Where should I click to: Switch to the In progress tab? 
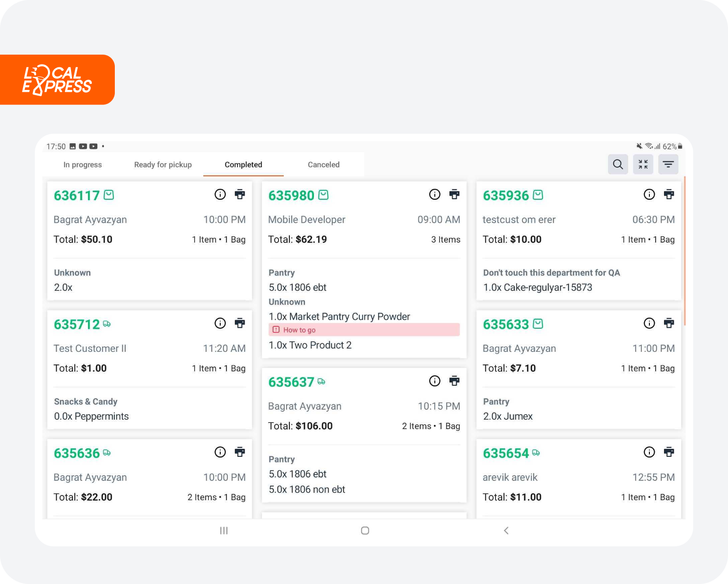point(82,164)
